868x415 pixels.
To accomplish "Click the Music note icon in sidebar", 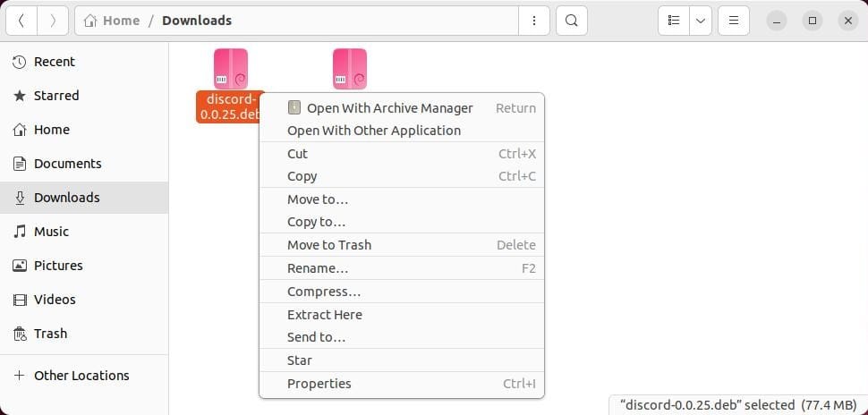I will [20, 232].
